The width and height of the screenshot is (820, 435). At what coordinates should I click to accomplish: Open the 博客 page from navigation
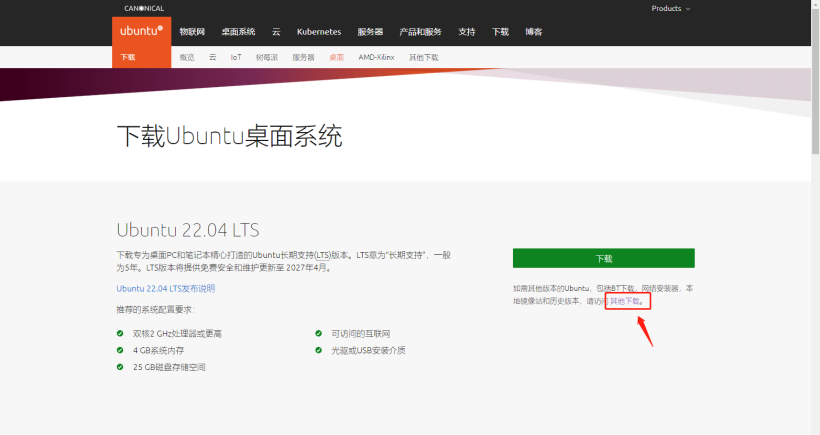[534, 32]
